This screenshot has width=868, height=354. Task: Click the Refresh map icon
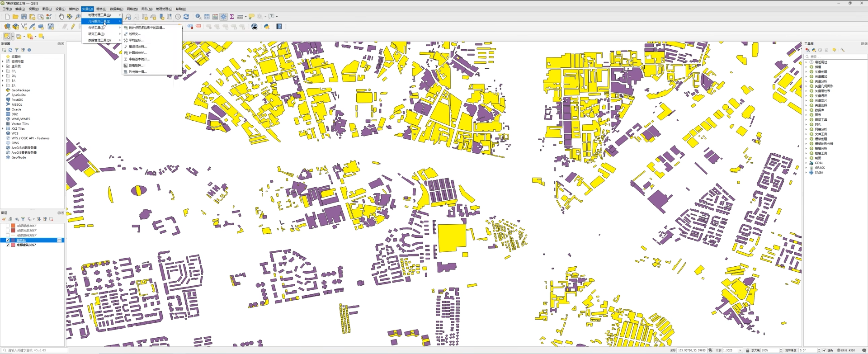click(186, 17)
